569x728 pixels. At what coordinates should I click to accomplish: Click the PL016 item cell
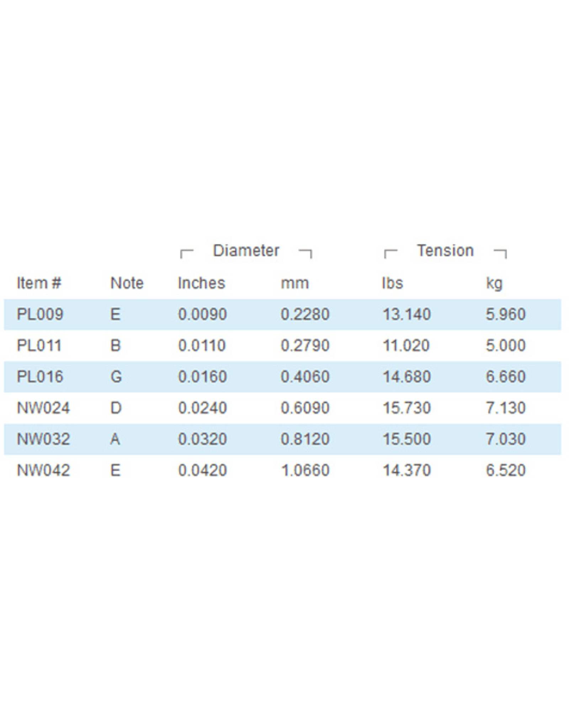[40, 377]
